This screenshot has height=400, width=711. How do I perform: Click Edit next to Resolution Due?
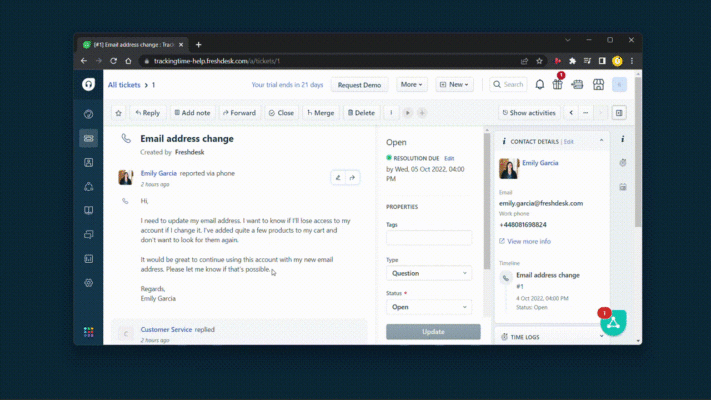(x=449, y=158)
